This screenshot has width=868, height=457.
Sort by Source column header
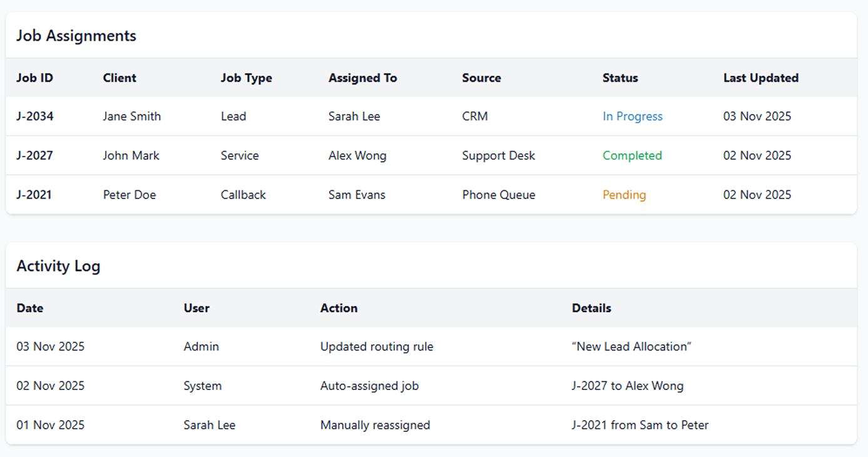point(481,78)
